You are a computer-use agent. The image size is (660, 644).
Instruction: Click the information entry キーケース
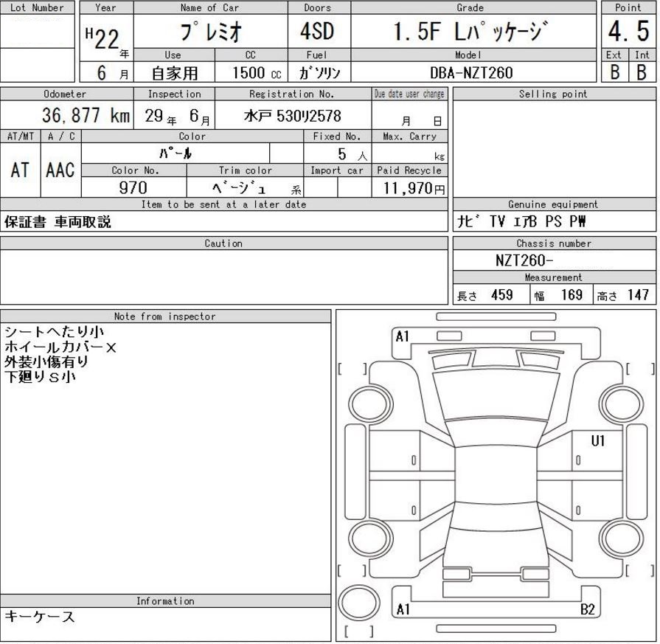coord(40,617)
